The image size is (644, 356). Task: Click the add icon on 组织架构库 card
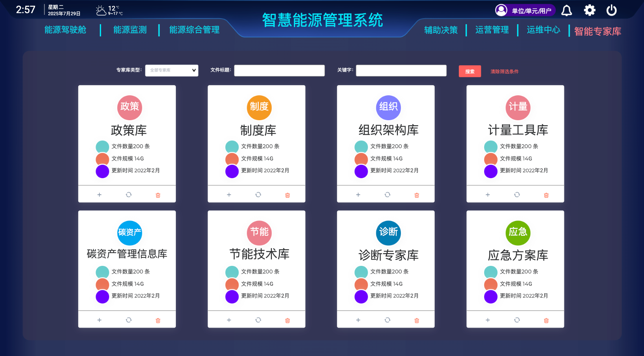358,195
